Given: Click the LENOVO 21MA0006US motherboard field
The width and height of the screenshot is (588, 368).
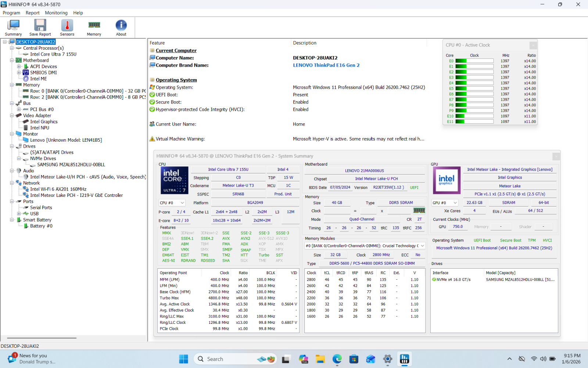Looking at the screenshot, I should (x=365, y=171).
